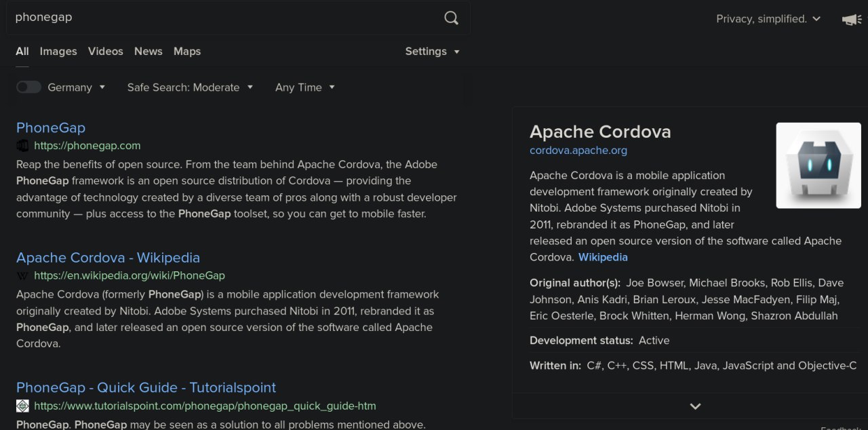Click the Wikipedia favicon beside en.wikipedia.org URL
The height and width of the screenshot is (430, 868).
pos(22,276)
